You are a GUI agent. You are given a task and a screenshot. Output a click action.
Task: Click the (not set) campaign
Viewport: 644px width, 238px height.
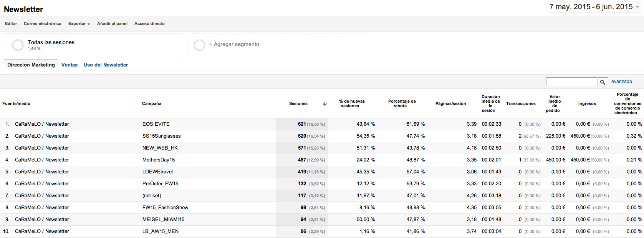pos(152,196)
